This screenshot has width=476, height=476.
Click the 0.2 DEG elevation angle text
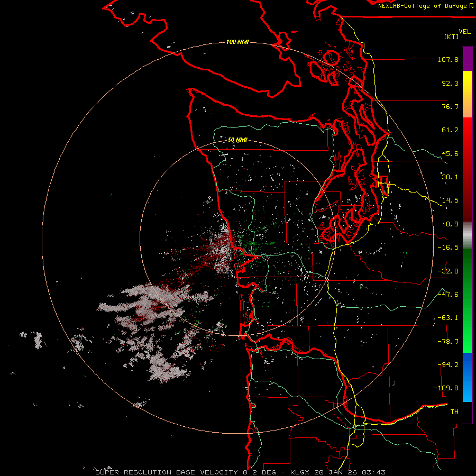259,472
